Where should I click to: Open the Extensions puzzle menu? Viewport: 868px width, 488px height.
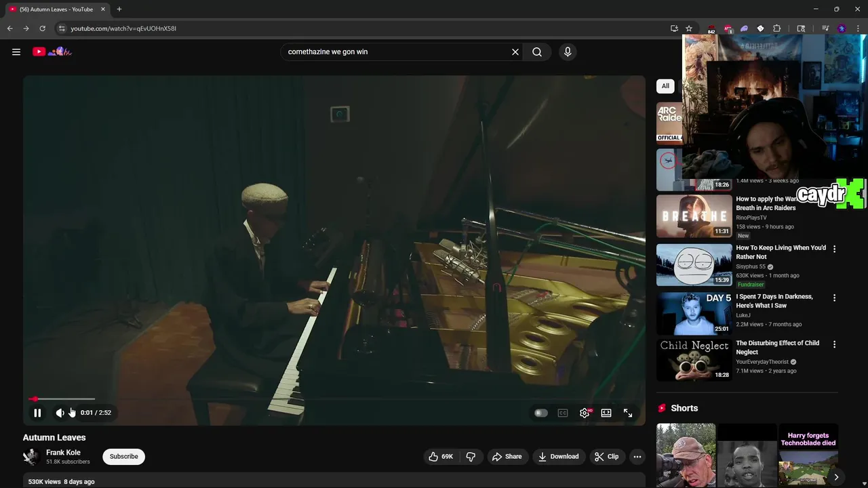coord(777,28)
